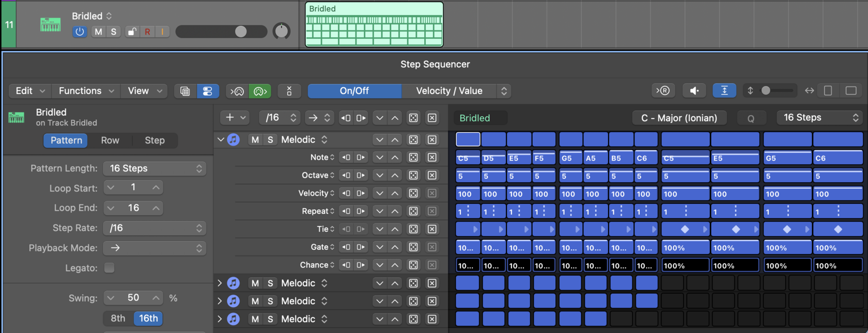Set swing to 8th notes
868x333 pixels.
coord(118,319)
